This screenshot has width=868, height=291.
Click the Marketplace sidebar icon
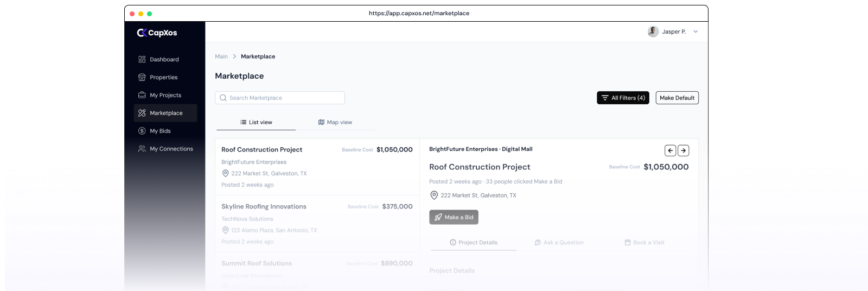[142, 113]
